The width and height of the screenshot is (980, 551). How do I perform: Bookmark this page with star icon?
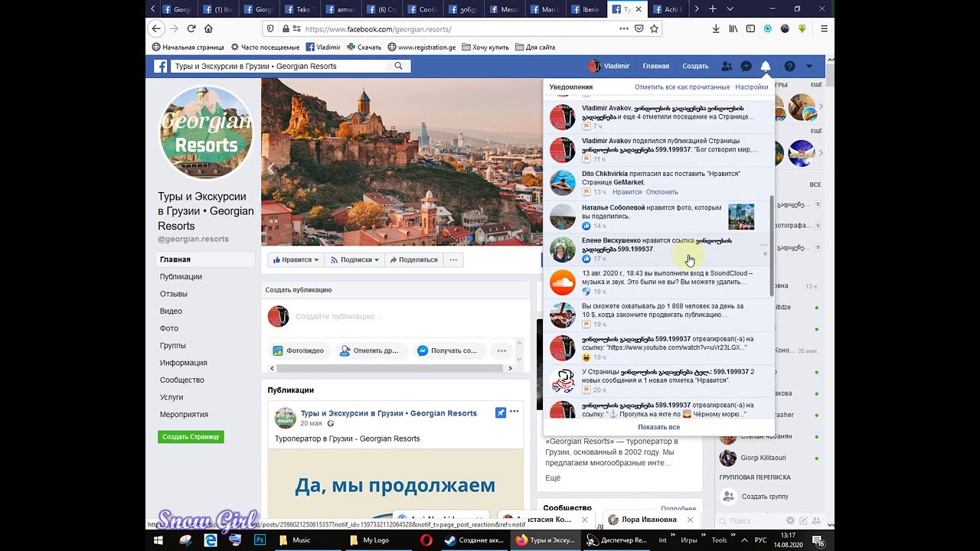(654, 29)
